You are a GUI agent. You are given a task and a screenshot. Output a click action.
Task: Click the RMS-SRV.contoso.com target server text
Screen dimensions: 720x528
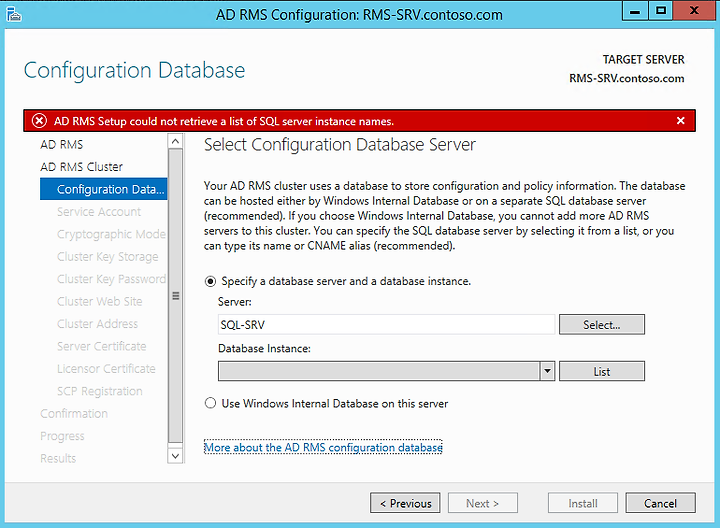click(x=626, y=79)
